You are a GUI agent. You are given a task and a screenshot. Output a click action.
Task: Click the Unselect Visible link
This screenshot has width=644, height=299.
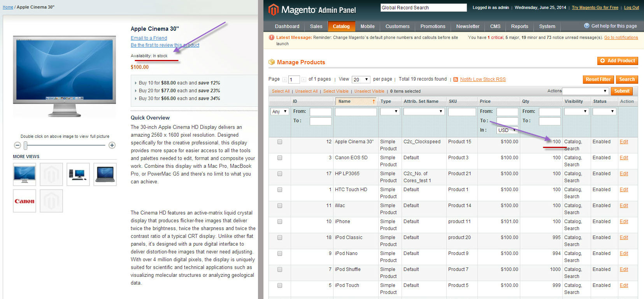[369, 91]
